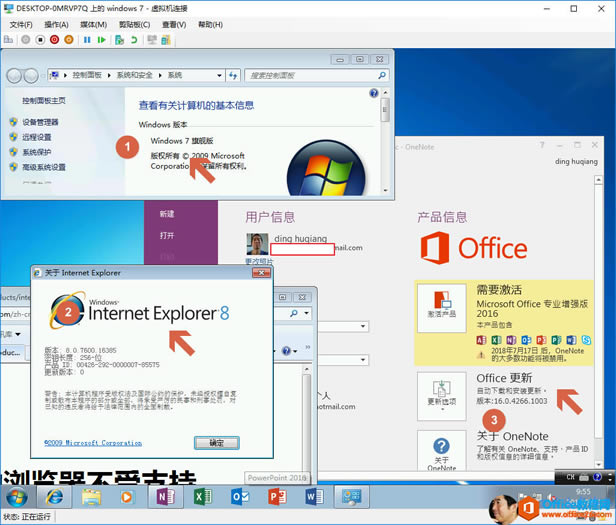This screenshot has height=525, width=616.
Task: Click the Excel taskbar icon
Action: pyautogui.click(x=203, y=497)
